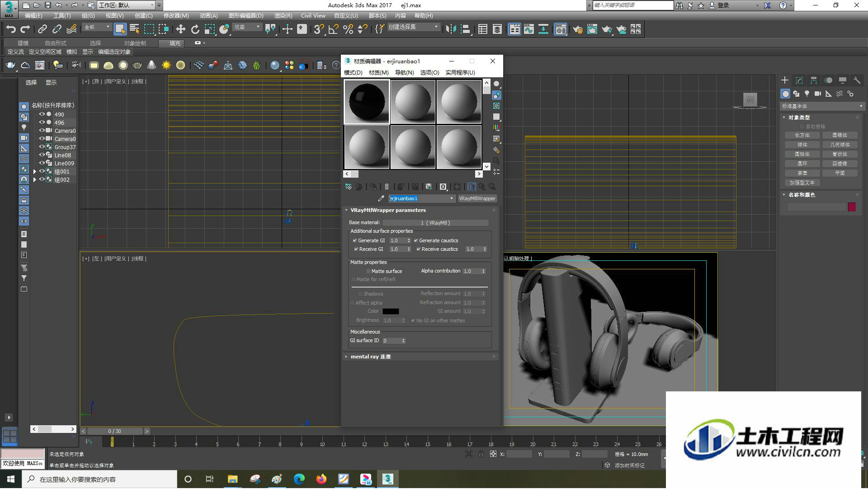Toggle sample background checker icon in material editor

[496, 106]
